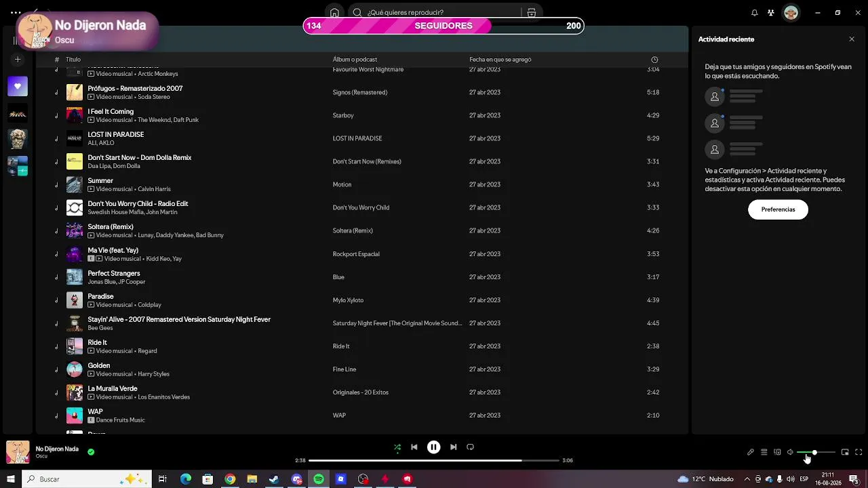
Task: Open album link Signos (Remastered)
Action: 360,92
